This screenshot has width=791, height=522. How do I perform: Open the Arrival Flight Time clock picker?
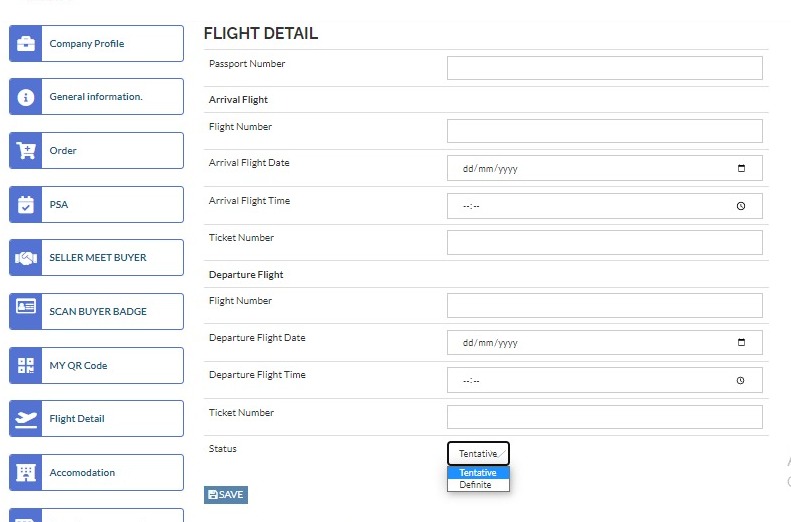tap(741, 206)
